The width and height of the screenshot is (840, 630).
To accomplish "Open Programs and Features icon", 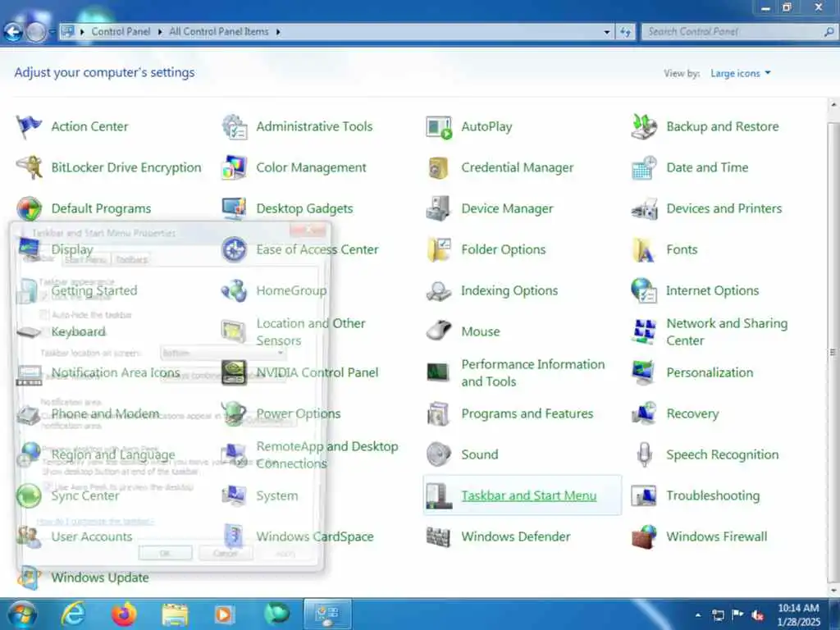I will click(x=440, y=413).
